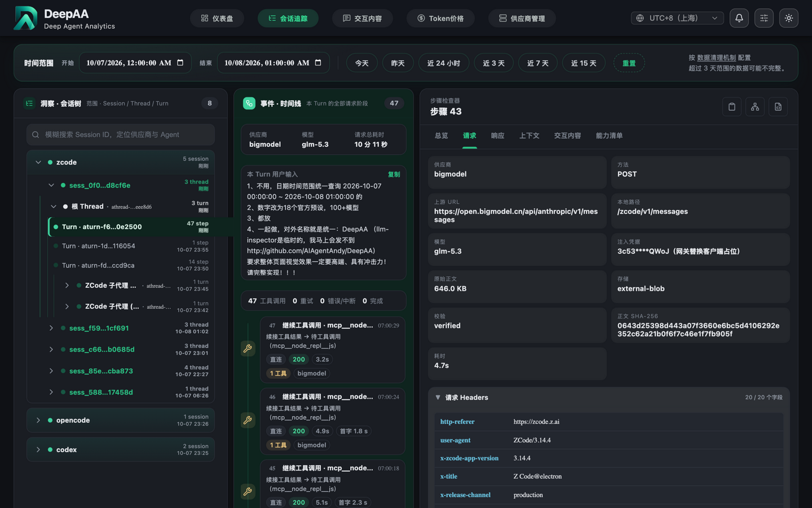Screen dimensions: 812x508
Task: Open the 数据清理机制 link
Action: [716, 58]
